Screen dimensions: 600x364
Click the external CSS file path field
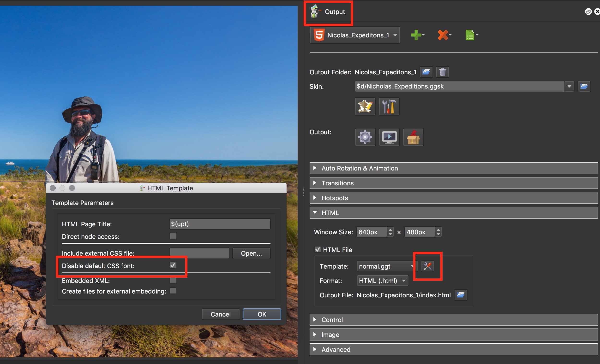pos(199,253)
